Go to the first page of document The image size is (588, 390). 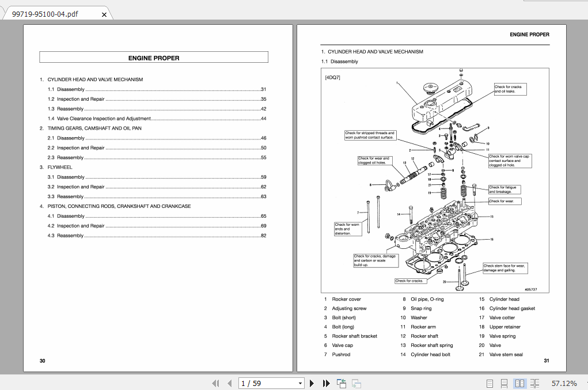[x=215, y=383]
